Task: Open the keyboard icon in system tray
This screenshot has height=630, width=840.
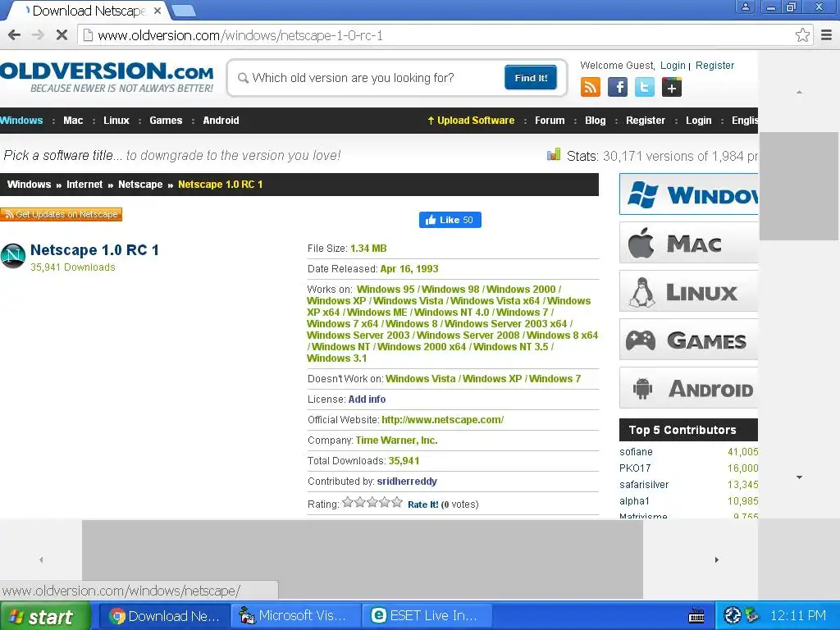Action: coord(696,616)
